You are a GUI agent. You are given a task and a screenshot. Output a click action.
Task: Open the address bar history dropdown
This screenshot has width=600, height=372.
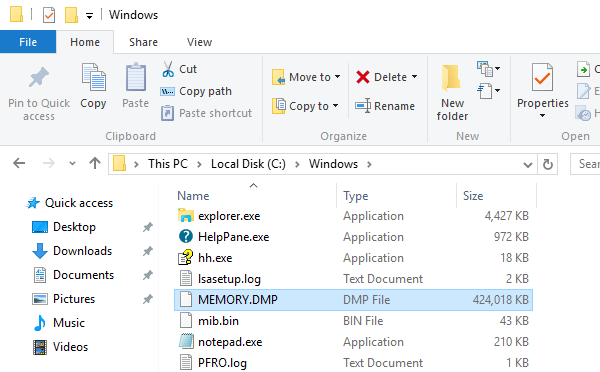pyautogui.click(x=528, y=165)
